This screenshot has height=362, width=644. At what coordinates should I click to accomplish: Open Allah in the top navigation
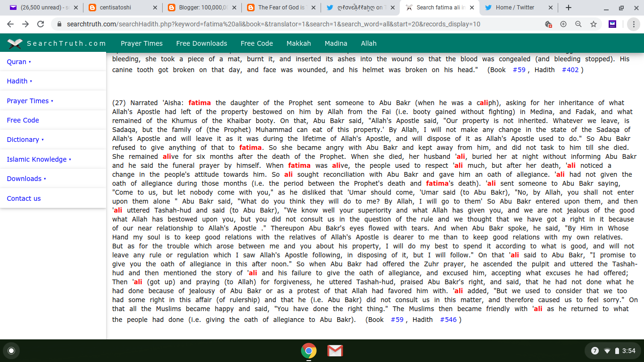(x=369, y=43)
